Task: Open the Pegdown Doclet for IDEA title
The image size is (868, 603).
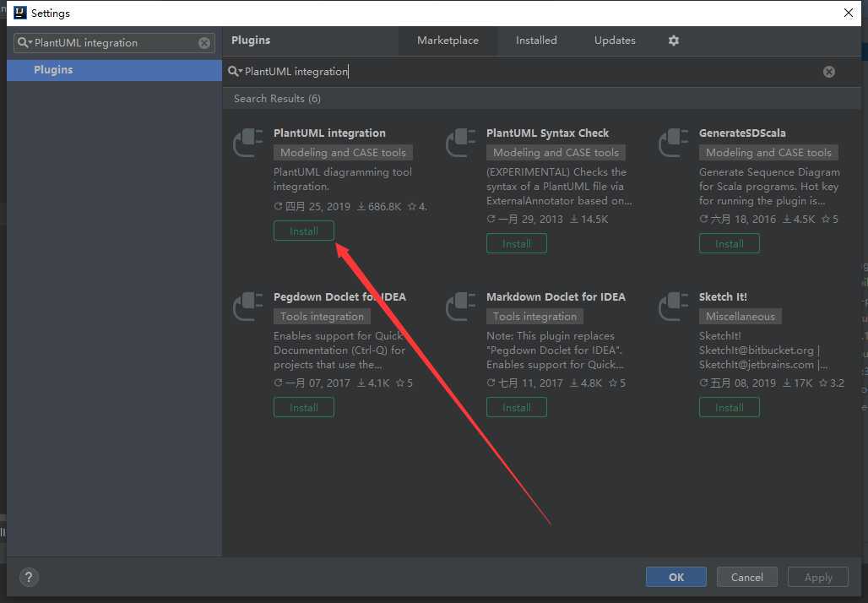Action: point(339,296)
